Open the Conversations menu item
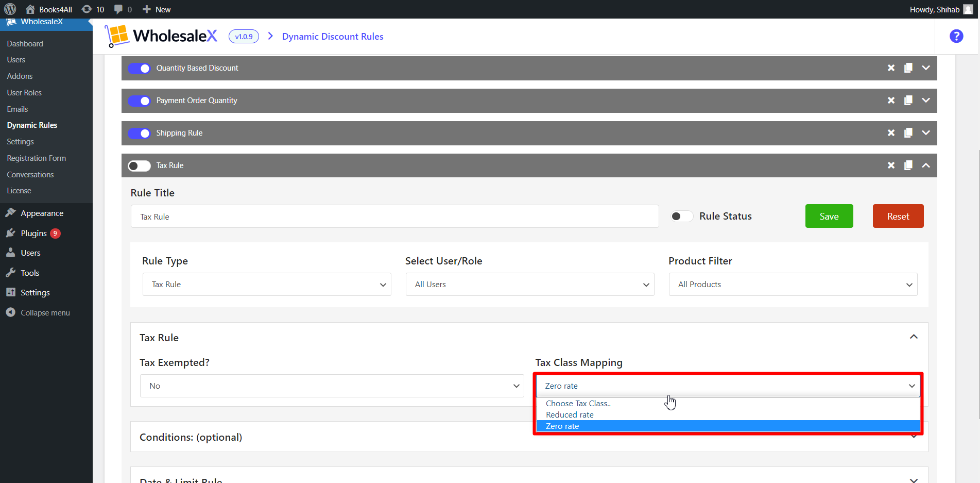The image size is (980, 483). pos(30,175)
